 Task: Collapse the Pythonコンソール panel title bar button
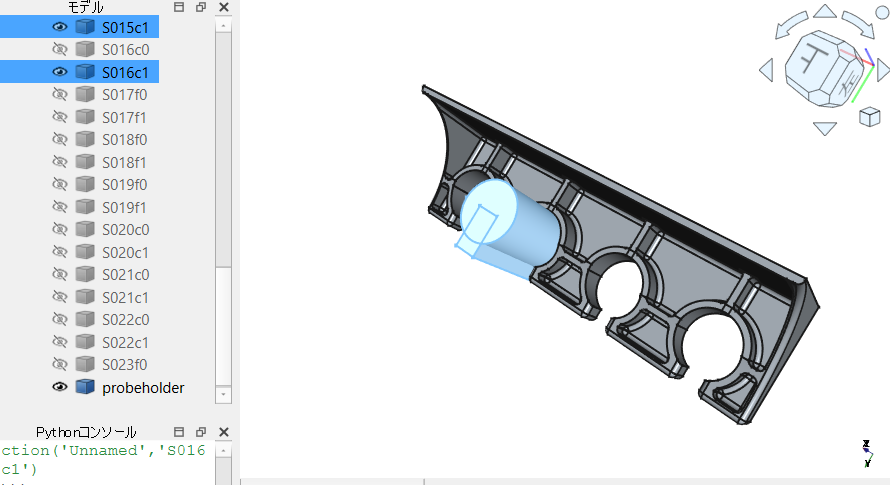179,432
